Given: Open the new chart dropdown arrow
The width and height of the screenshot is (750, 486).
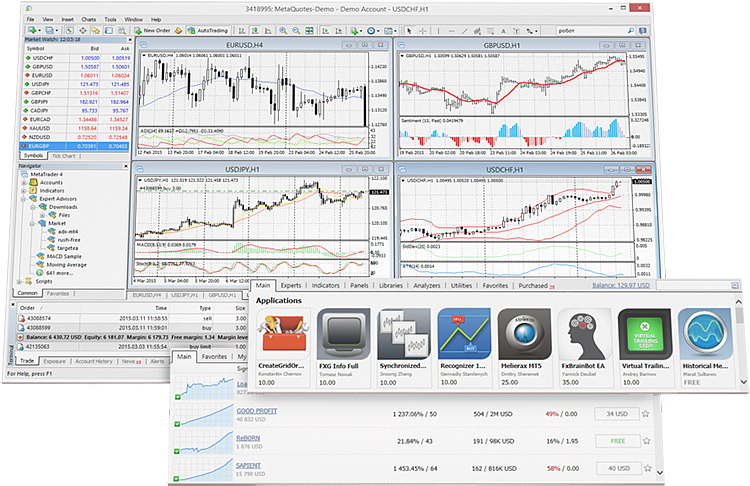Looking at the screenshot, I should (40, 31).
